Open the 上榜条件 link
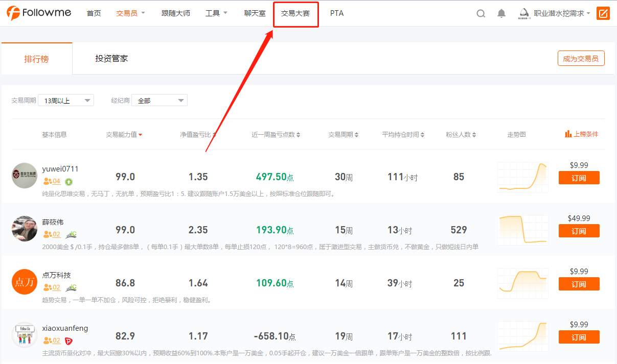 586,134
